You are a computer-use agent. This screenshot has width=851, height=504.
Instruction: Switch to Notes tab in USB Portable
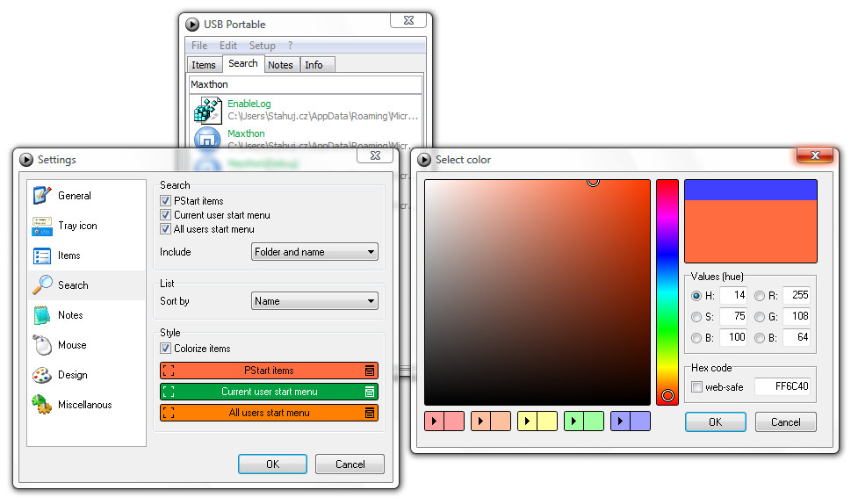(x=280, y=65)
